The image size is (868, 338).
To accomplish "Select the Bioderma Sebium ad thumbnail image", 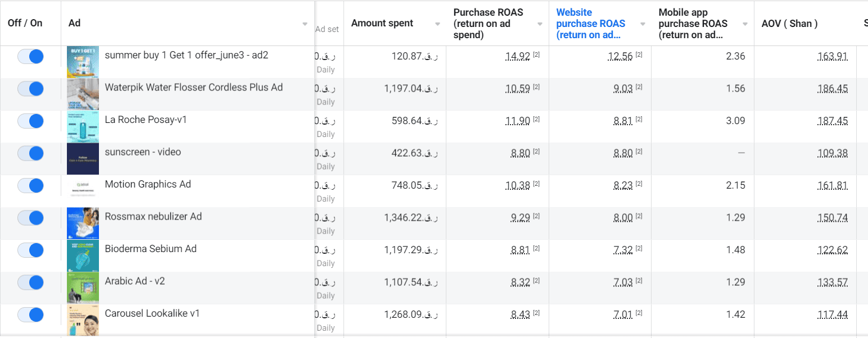I will (x=83, y=256).
